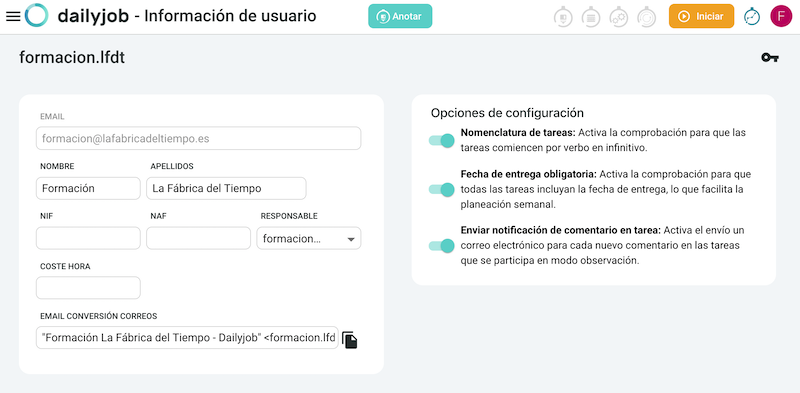Screen dimensions: 800x393
Task: Click the formacion.lfdt username heading
Action: pos(72,58)
